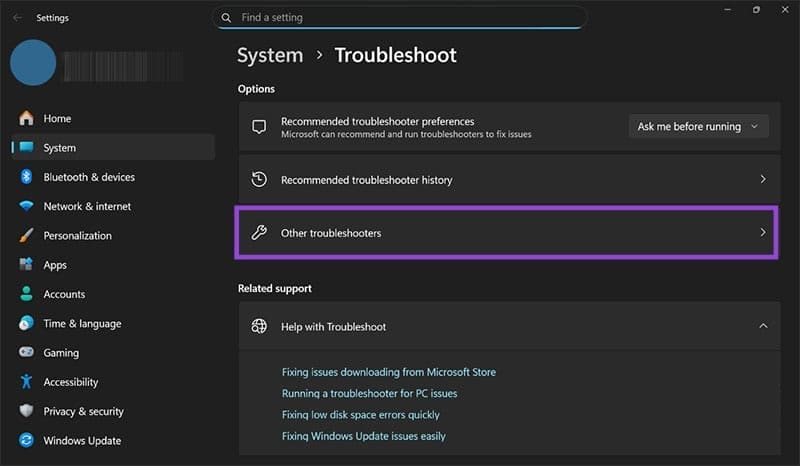Go to Accounts settings page
The image size is (800, 466).
point(64,294)
